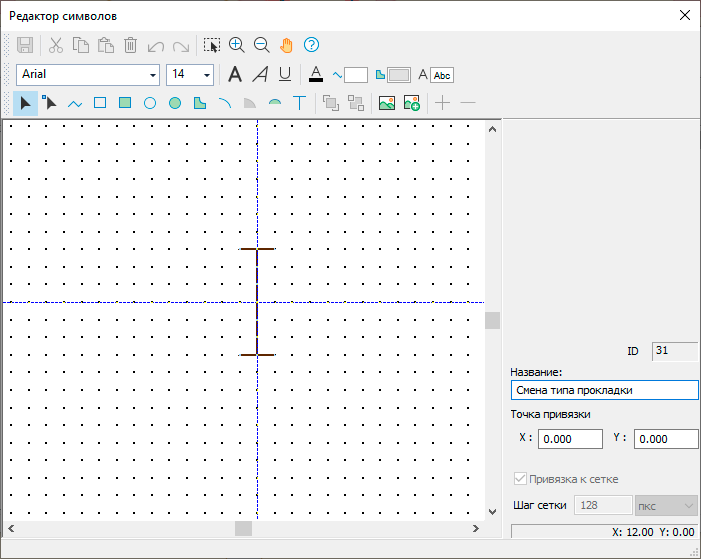Activate the rectangular selection marquee tool
The width and height of the screenshot is (701, 559).
pos(211,45)
